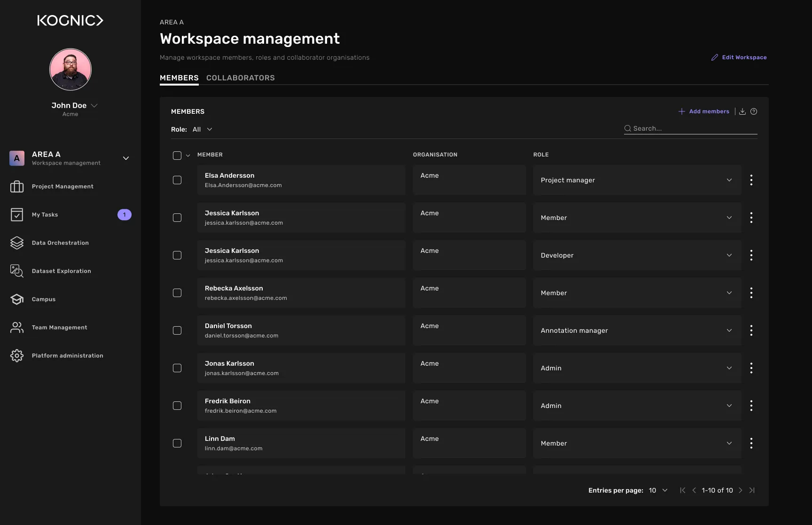The width and height of the screenshot is (812, 525).
Task: Expand the AREA A workspace switcher
Action: tap(126, 158)
